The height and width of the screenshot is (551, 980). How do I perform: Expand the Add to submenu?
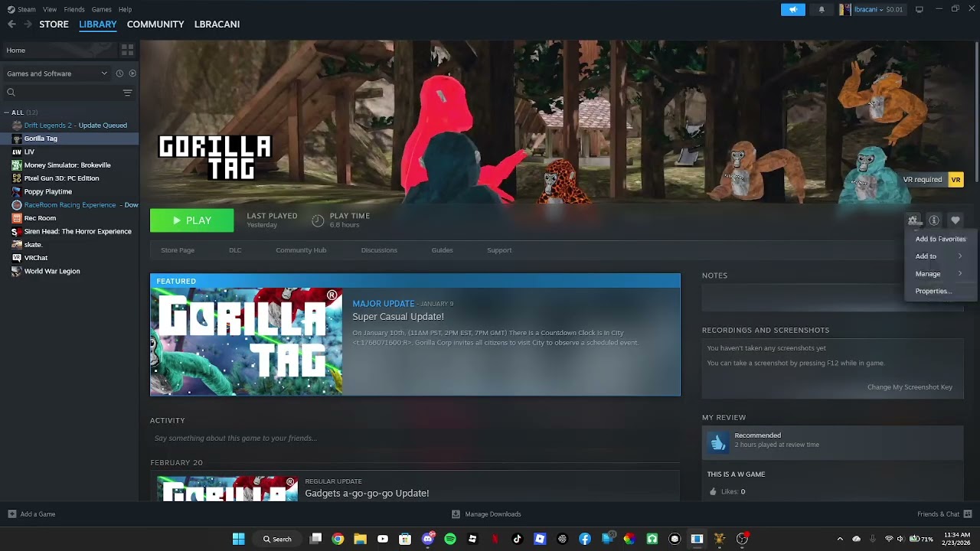click(x=940, y=256)
